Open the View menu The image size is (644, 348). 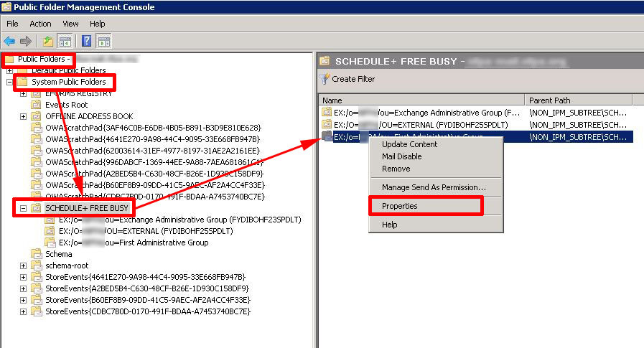[70, 24]
